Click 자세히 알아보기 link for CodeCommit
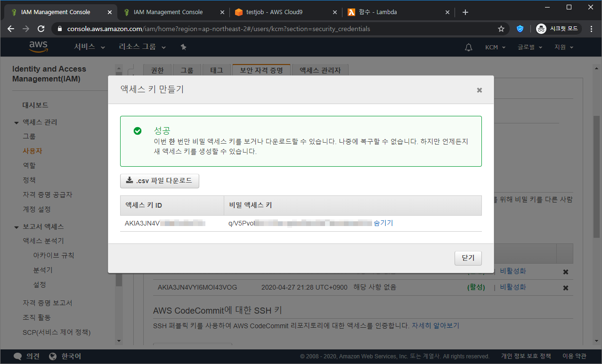Viewport: 602px width, 364px height. (x=435, y=325)
